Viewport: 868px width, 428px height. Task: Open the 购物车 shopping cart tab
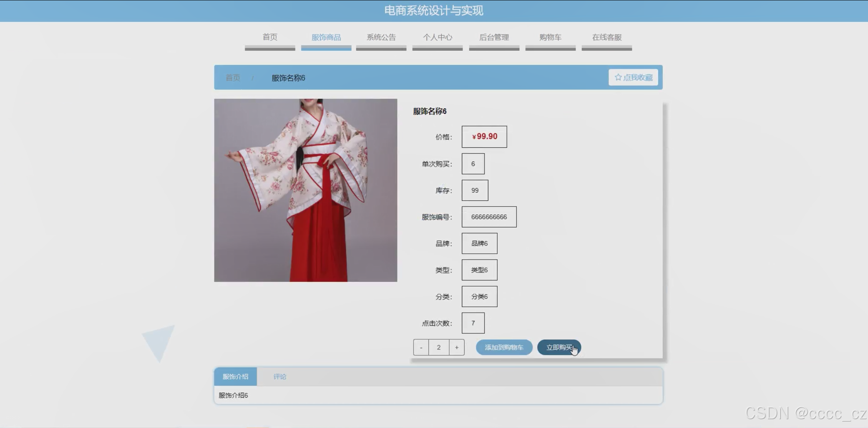click(550, 37)
